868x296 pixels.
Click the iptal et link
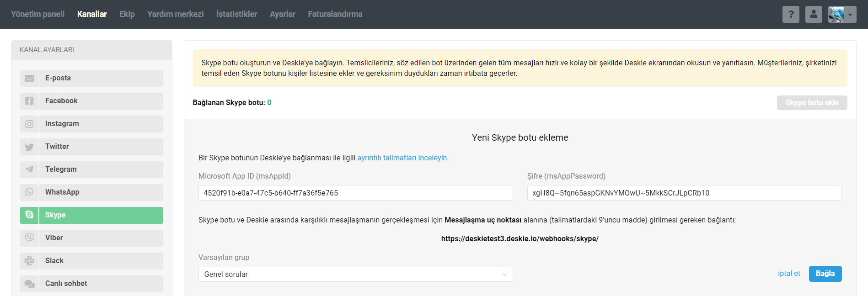click(x=789, y=274)
